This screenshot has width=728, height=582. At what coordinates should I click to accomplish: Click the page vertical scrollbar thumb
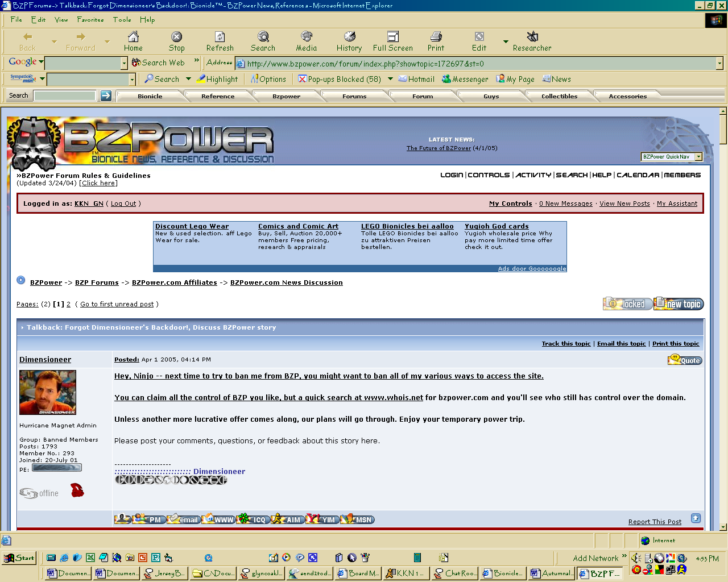pyautogui.click(x=723, y=130)
